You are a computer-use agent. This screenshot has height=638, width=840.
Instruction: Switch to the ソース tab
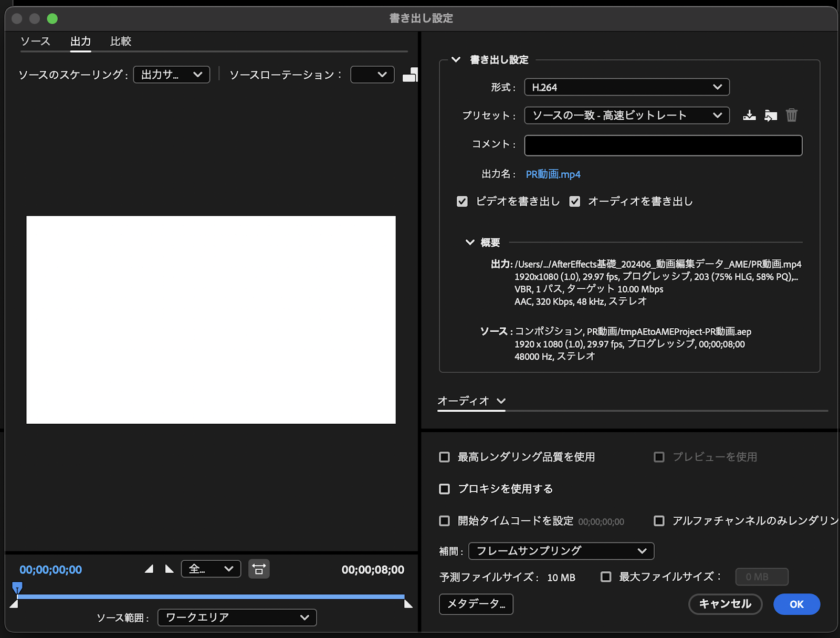click(x=35, y=41)
